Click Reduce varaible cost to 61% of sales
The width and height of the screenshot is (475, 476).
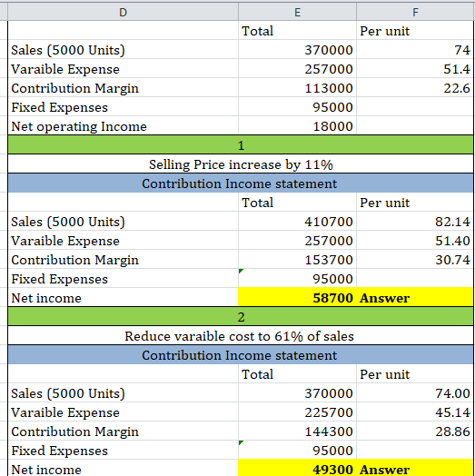pyautogui.click(x=239, y=336)
